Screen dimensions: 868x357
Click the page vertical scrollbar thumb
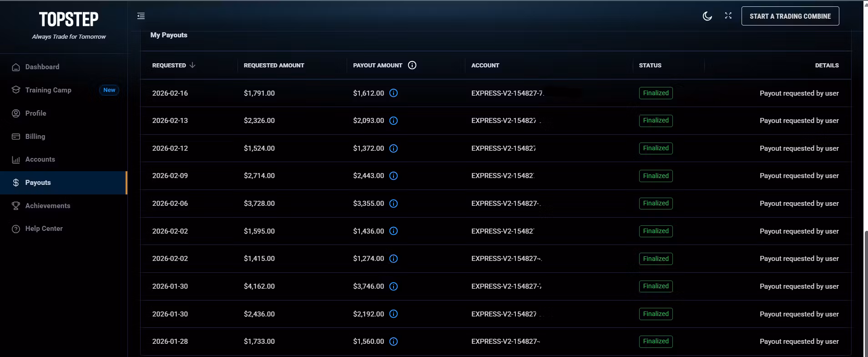click(865, 291)
